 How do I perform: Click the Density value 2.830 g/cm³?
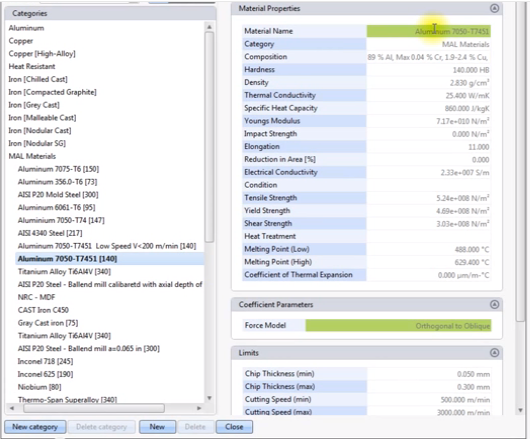tap(469, 83)
